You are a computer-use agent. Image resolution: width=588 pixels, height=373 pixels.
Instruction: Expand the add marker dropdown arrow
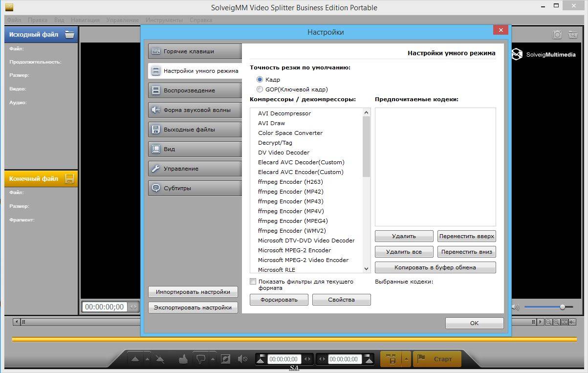pyautogui.click(x=148, y=359)
